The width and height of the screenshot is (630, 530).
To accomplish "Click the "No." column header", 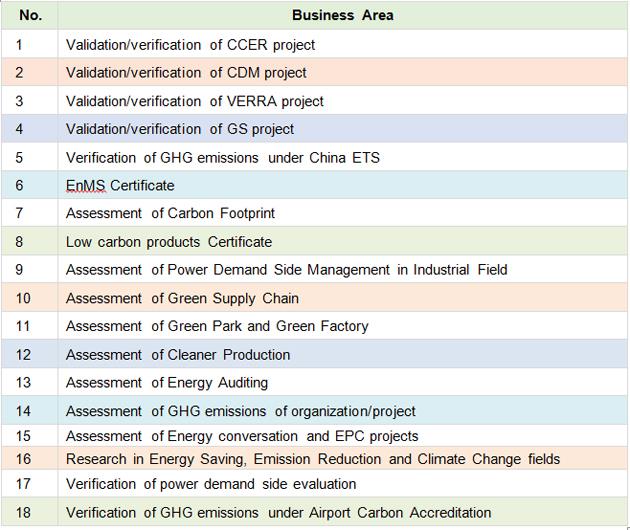I will pyautogui.click(x=30, y=15).
